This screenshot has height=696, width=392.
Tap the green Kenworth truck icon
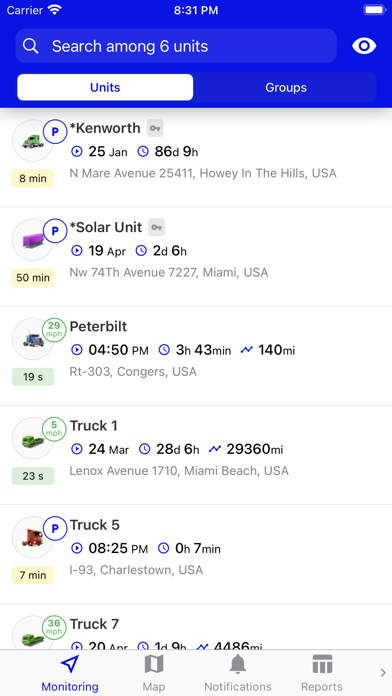pos(32,141)
